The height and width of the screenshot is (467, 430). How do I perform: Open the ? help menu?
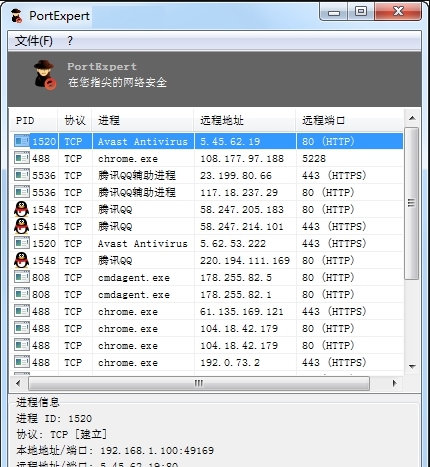pos(70,41)
